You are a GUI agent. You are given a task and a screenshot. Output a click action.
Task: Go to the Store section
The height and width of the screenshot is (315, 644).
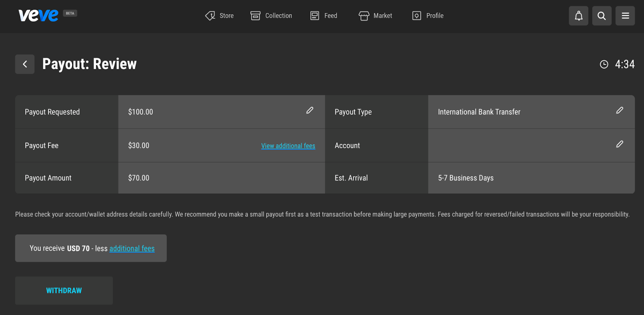click(x=219, y=16)
